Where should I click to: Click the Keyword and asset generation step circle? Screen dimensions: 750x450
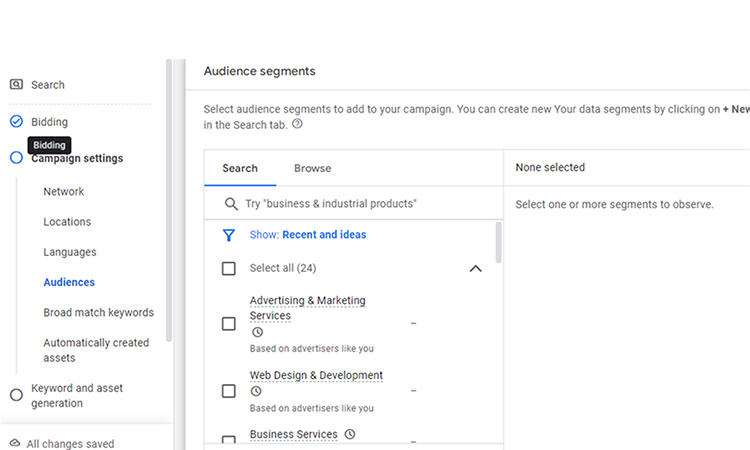click(16, 395)
